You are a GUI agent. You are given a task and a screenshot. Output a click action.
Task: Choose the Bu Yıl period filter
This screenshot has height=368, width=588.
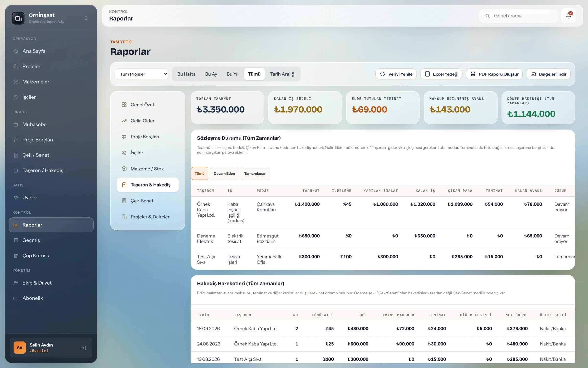[232, 74]
